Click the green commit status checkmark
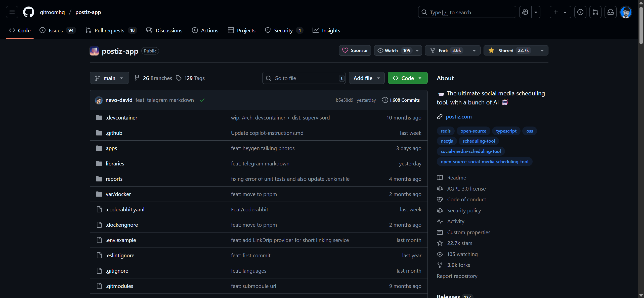The image size is (644, 298). click(x=202, y=100)
